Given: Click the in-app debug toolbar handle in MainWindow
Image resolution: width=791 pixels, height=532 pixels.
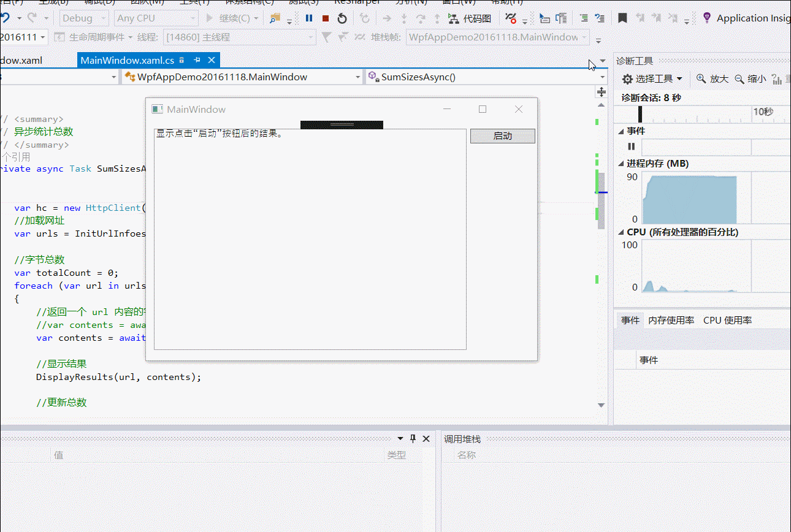Looking at the screenshot, I should click(342, 124).
